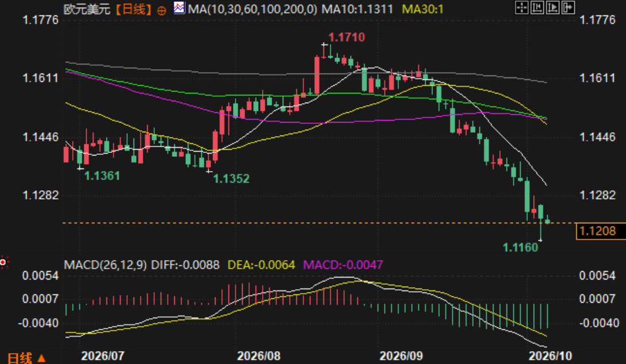This screenshot has width=626, height=364.
Task: Click the 【日线】 period label in header
Action: click(x=134, y=9)
